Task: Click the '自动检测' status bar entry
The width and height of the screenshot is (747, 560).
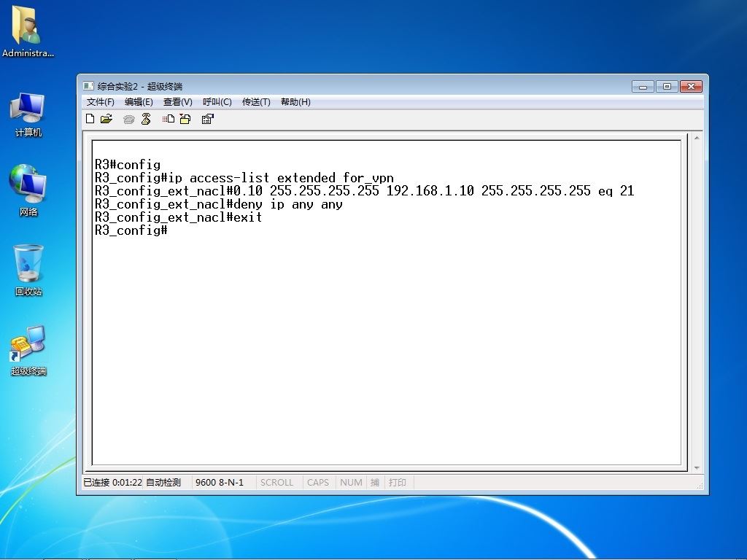Action: click(163, 483)
